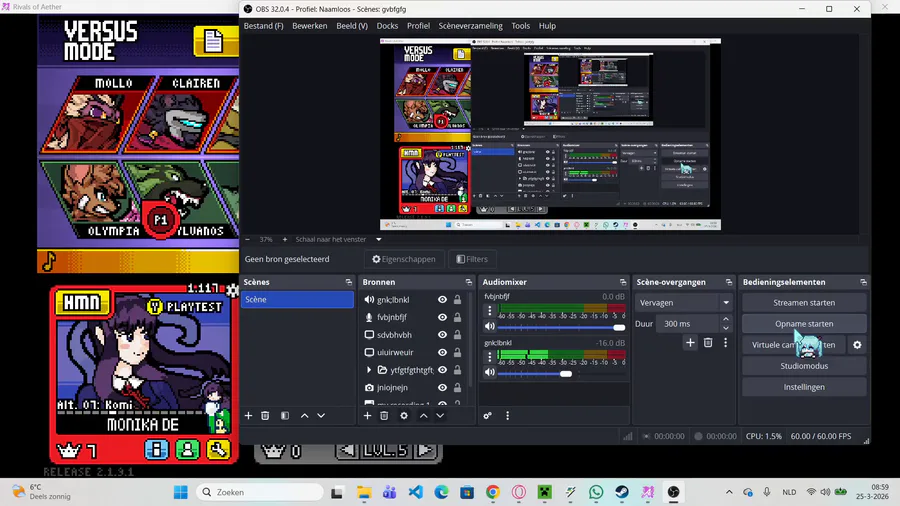Open the Scèneverzameling menu

(x=470, y=26)
